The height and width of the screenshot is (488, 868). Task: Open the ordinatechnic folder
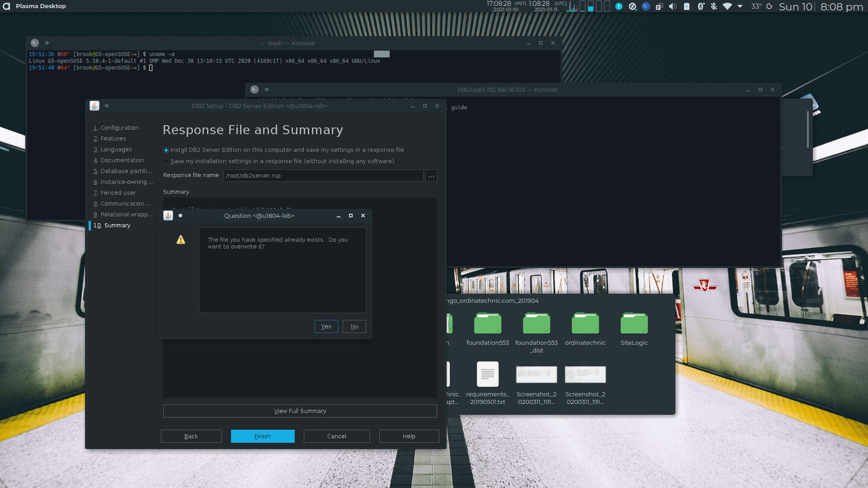coord(585,329)
